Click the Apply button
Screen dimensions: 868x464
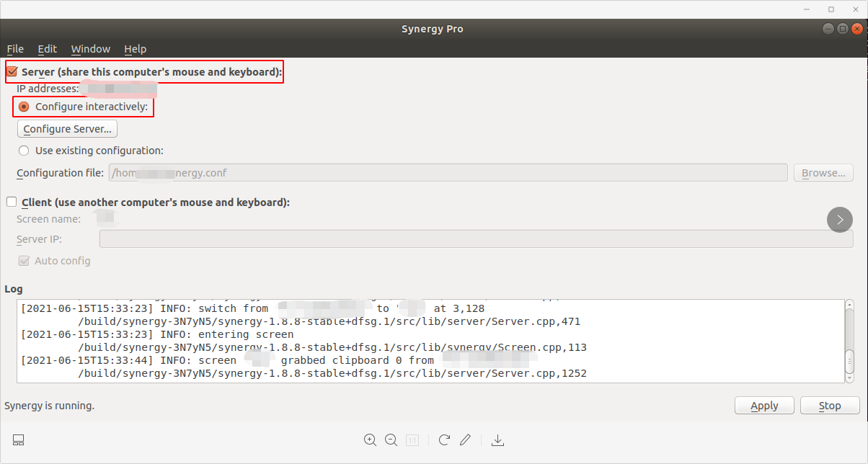[x=764, y=406]
